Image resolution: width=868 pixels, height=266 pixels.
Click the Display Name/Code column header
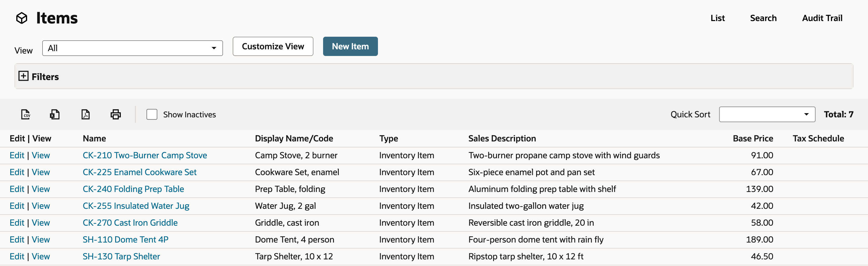294,138
